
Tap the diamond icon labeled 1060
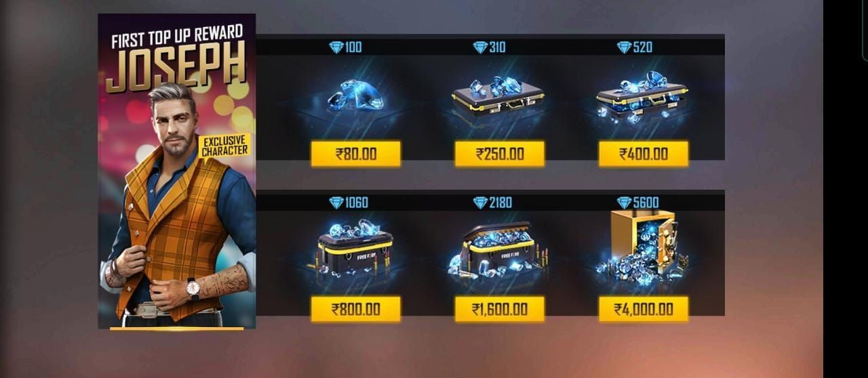[336, 203]
